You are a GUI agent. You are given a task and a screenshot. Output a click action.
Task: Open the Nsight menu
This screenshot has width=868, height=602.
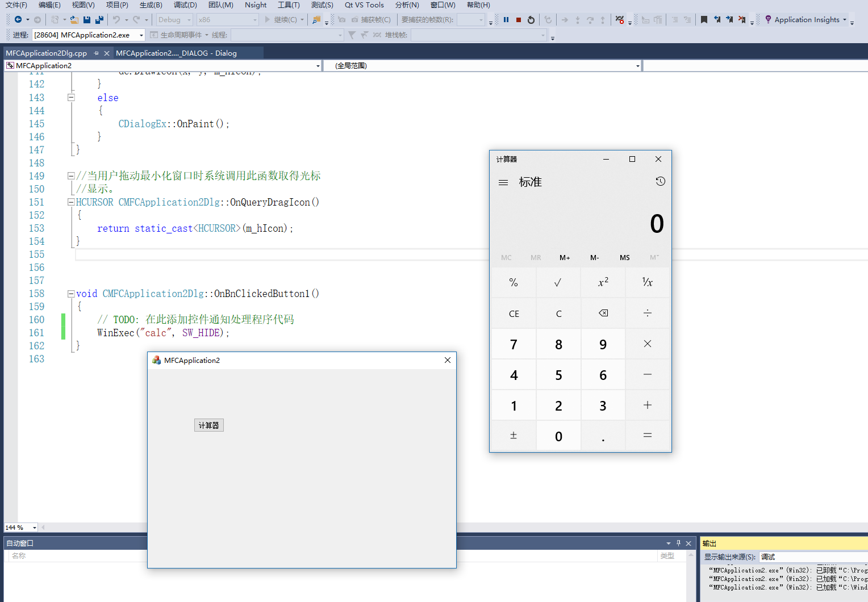pyautogui.click(x=256, y=5)
